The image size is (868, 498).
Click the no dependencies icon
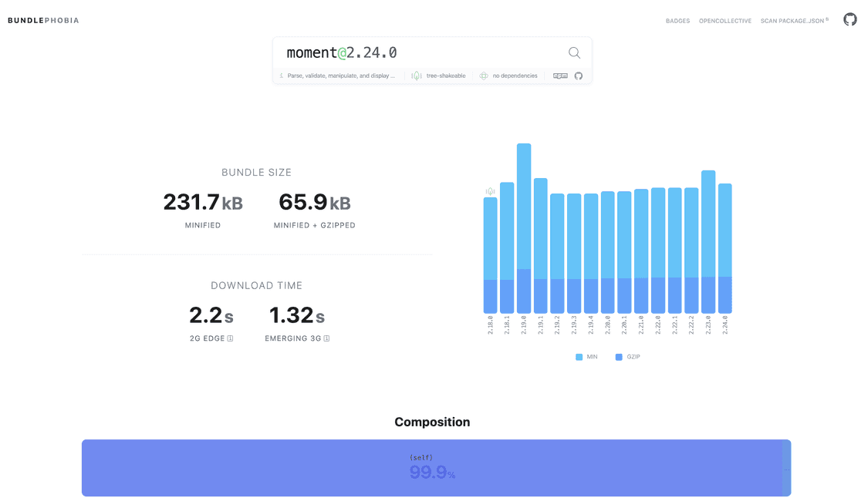484,76
